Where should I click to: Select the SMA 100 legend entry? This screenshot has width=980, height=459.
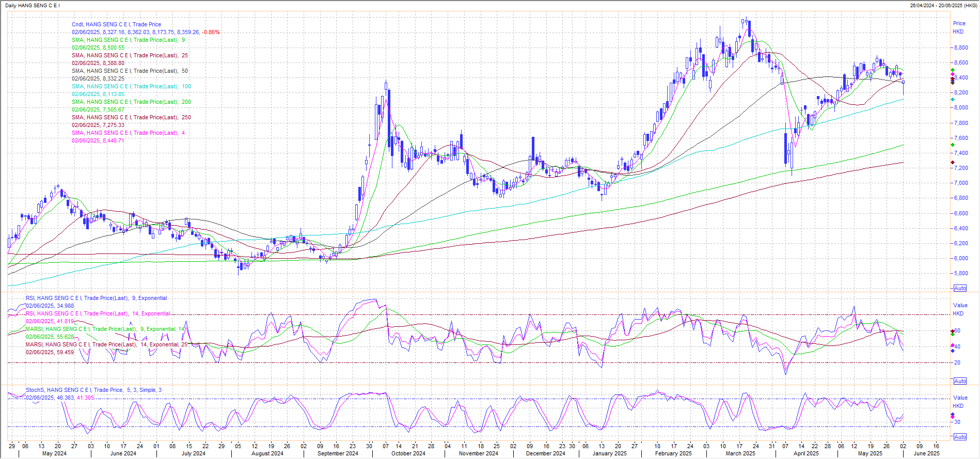[x=131, y=86]
